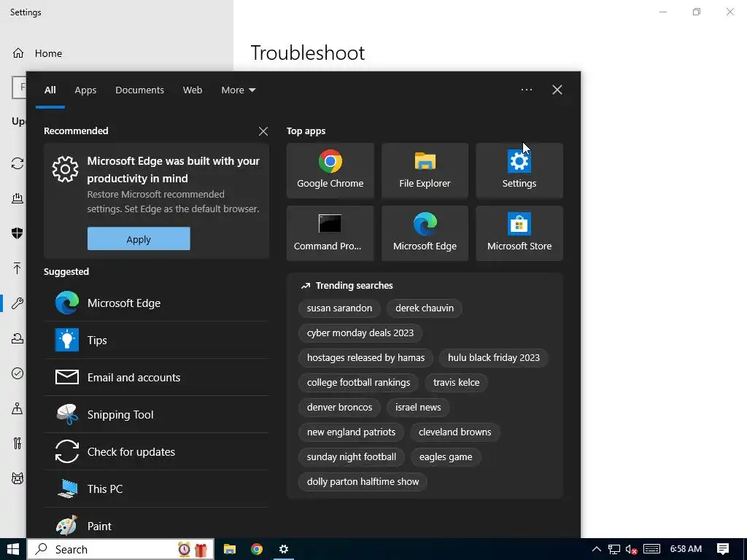Search cyber monday deals 2023

click(360, 332)
